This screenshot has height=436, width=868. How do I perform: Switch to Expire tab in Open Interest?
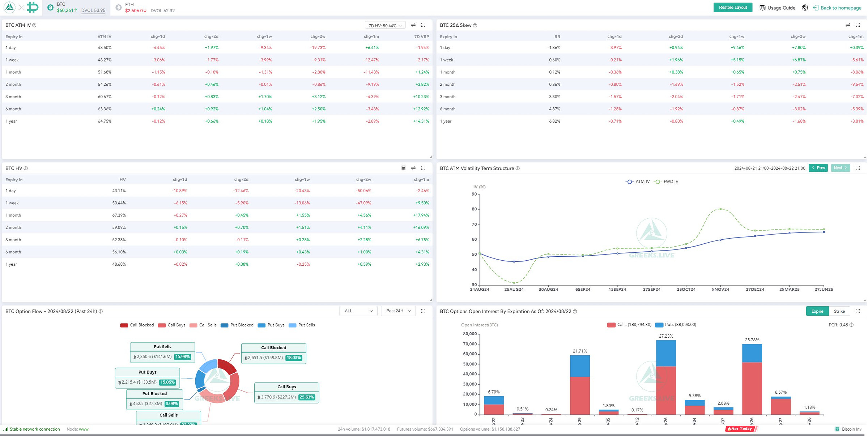[x=817, y=311]
